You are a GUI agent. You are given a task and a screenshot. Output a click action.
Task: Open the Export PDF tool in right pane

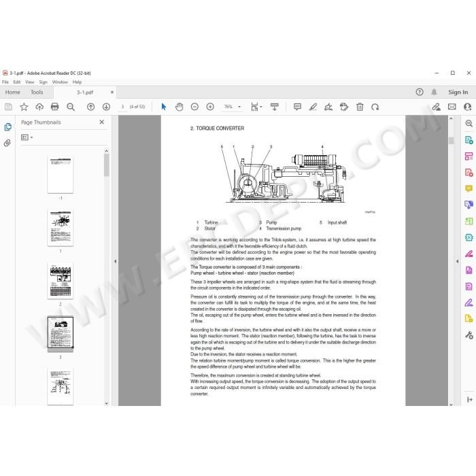(469, 140)
